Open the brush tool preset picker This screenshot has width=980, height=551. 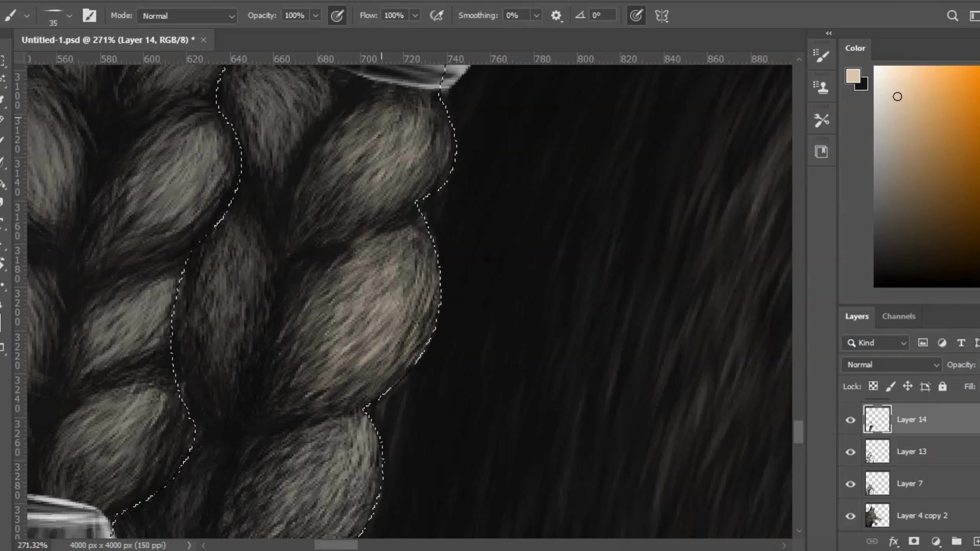click(17, 16)
